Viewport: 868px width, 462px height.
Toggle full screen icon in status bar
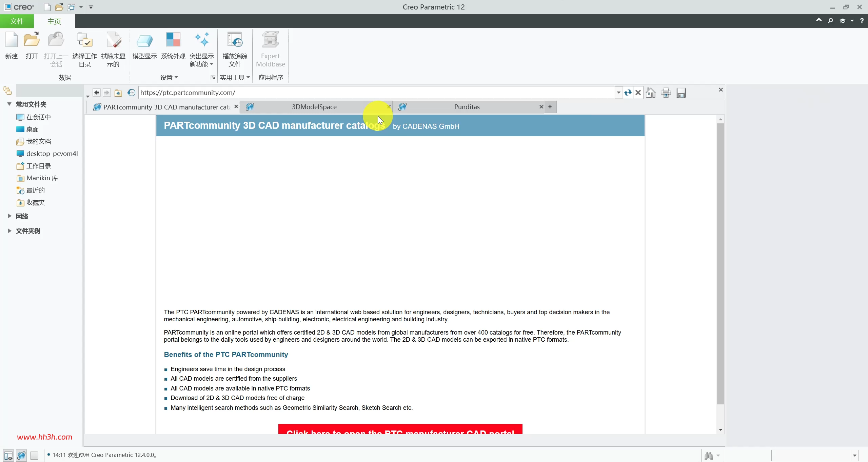click(x=34, y=456)
